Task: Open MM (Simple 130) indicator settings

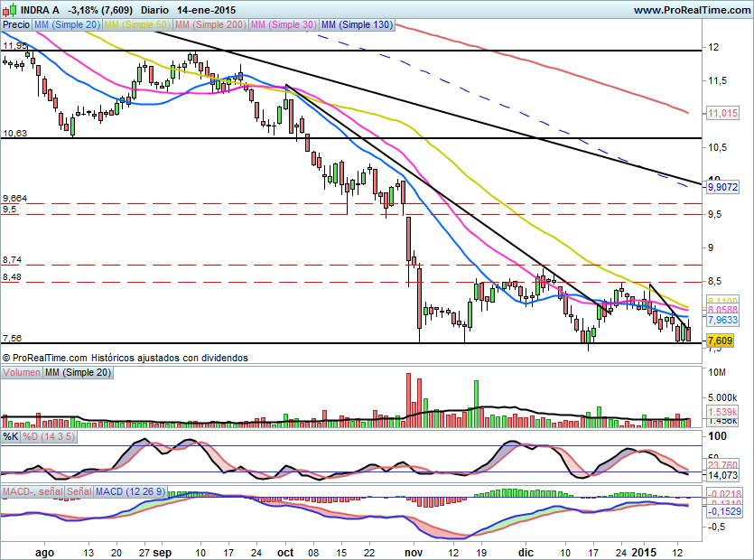Action: [x=357, y=25]
